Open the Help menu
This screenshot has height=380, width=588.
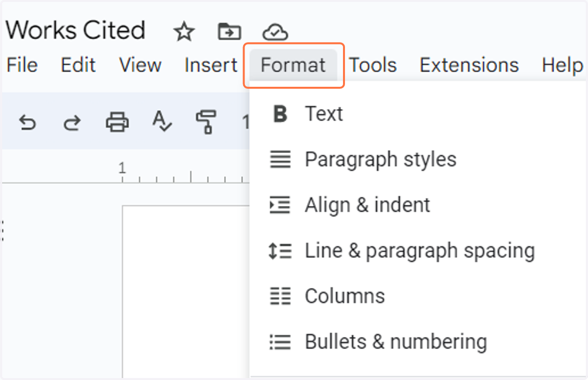tap(563, 65)
